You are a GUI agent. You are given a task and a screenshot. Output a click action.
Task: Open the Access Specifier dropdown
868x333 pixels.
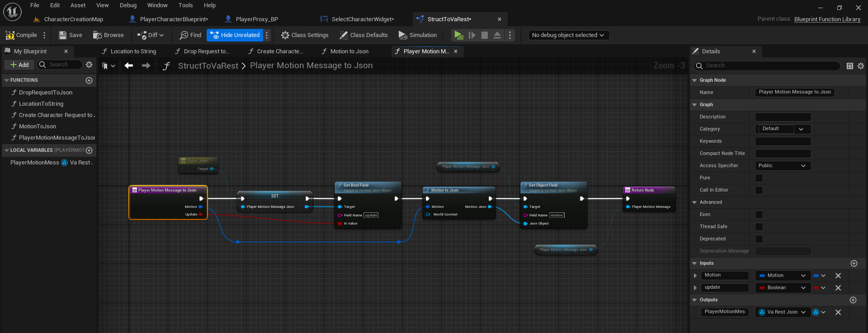tap(783, 166)
